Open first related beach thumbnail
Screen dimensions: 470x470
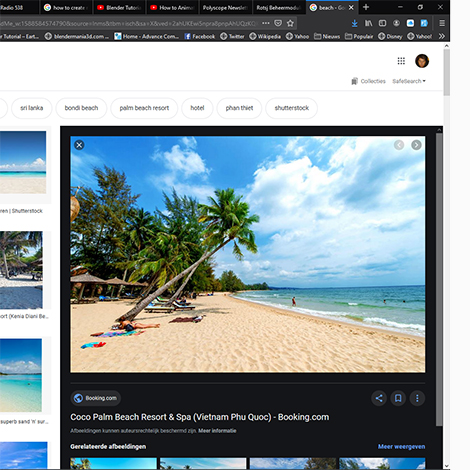pos(113,464)
